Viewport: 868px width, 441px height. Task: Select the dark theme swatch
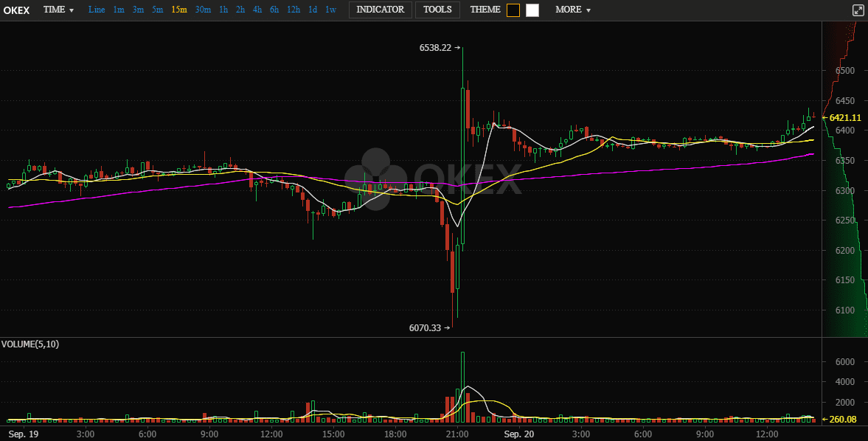pyautogui.click(x=513, y=10)
